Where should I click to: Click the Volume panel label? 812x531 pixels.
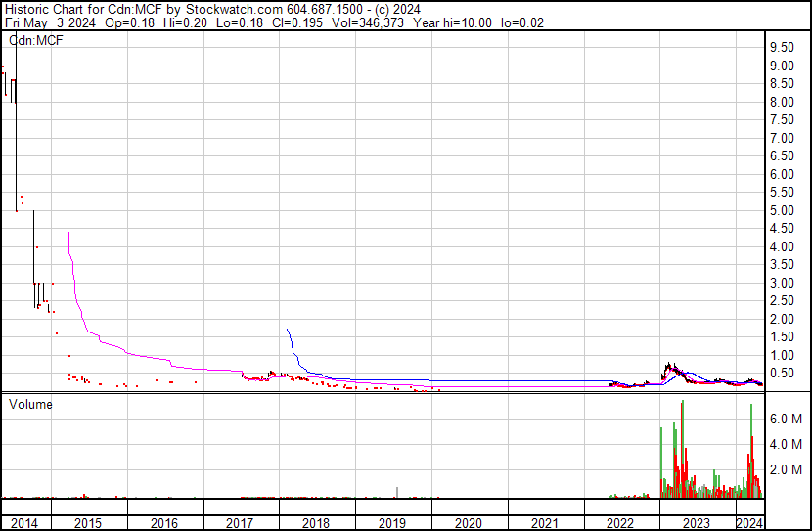point(30,404)
